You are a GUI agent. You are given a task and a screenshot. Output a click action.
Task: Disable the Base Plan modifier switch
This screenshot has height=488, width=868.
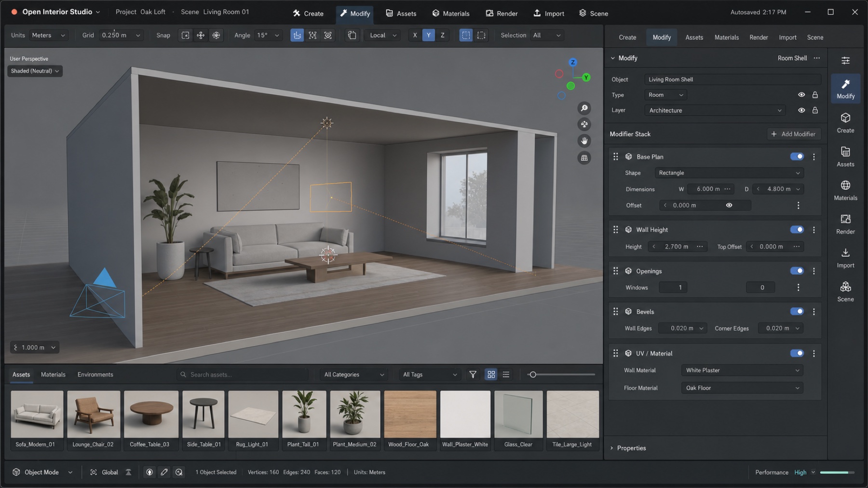click(x=797, y=157)
